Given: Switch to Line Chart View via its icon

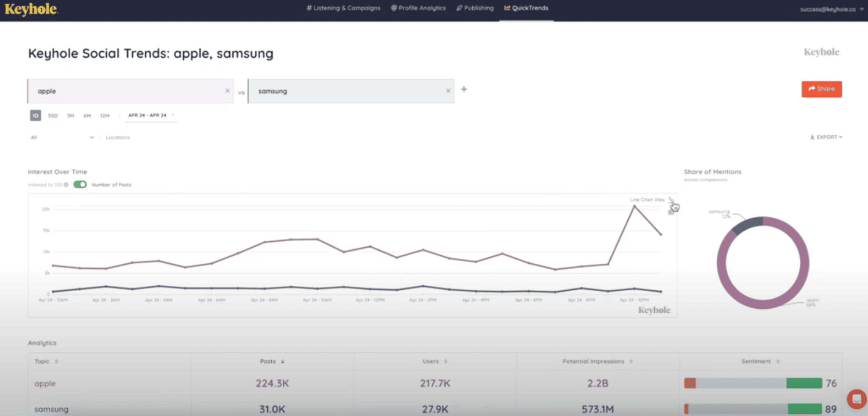Looking at the screenshot, I should tap(670, 199).
